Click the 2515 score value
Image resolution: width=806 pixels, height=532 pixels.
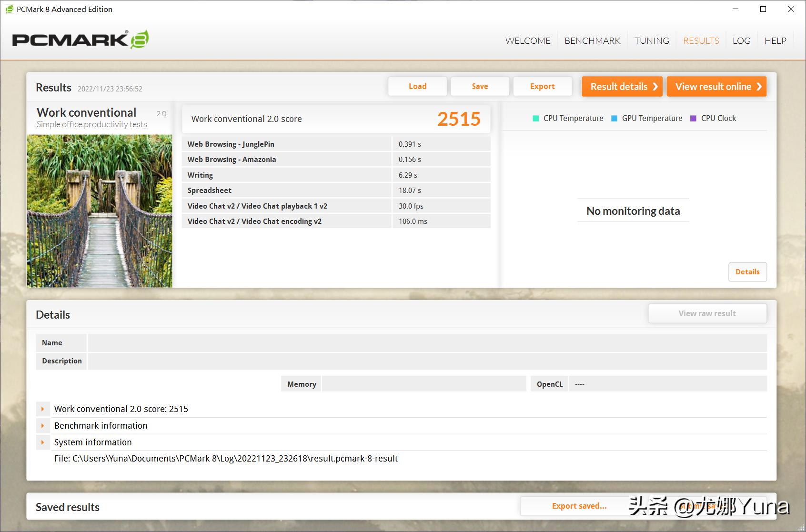[459, 119]
